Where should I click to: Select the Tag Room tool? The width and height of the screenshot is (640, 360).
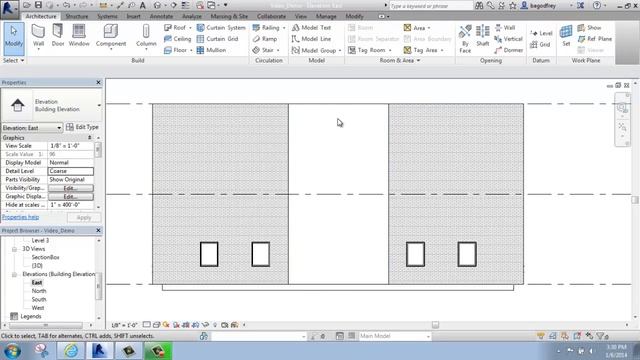(x=370, y=50)
